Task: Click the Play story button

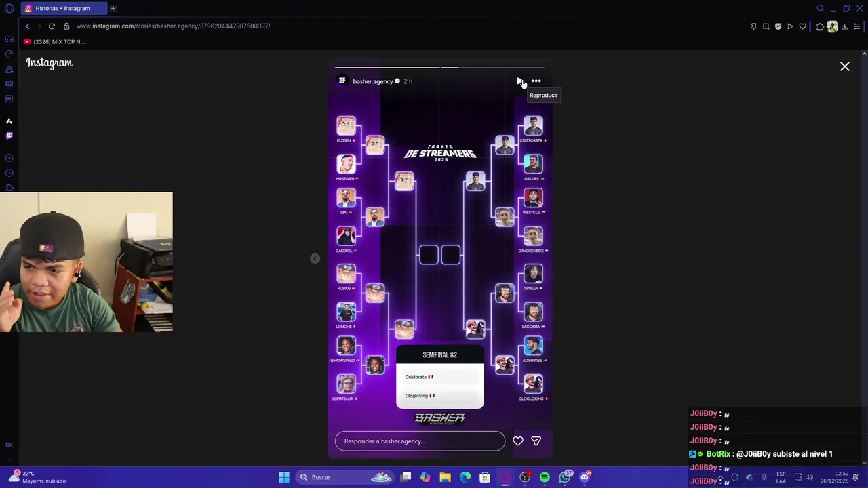Action: pyautogui.click(x=519, y=81)
